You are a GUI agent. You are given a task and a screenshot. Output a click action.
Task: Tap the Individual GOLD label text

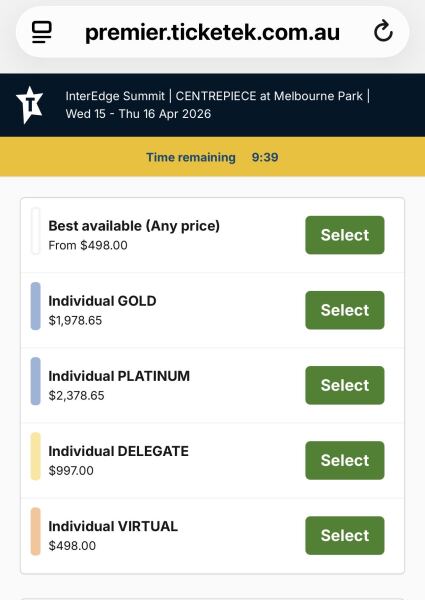[102, 301]
